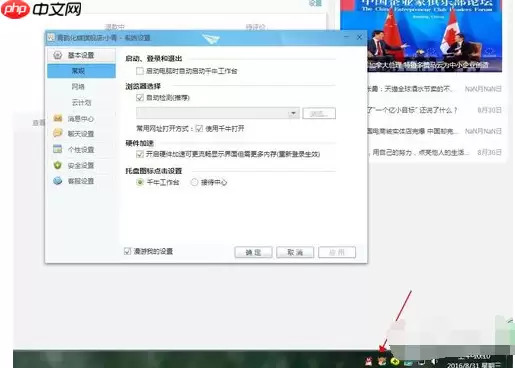Open news item 电商被实体店完爆
Screen dimensions: 515x368
435,131
